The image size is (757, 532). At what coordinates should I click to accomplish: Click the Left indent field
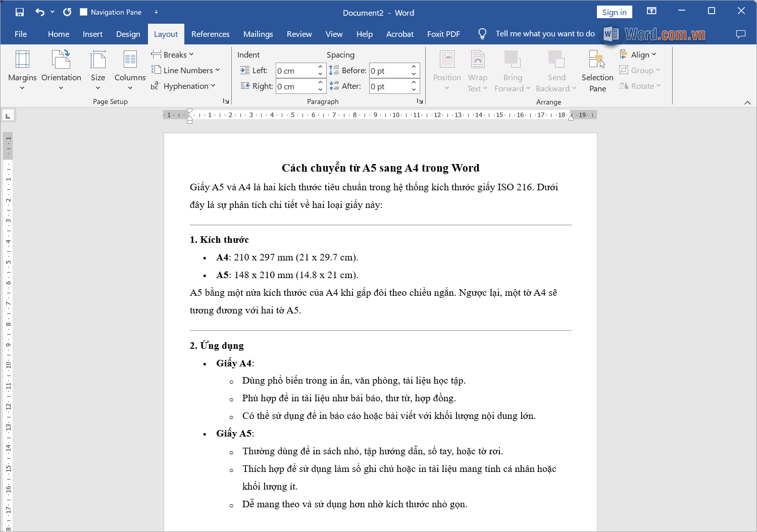[296, 71]
